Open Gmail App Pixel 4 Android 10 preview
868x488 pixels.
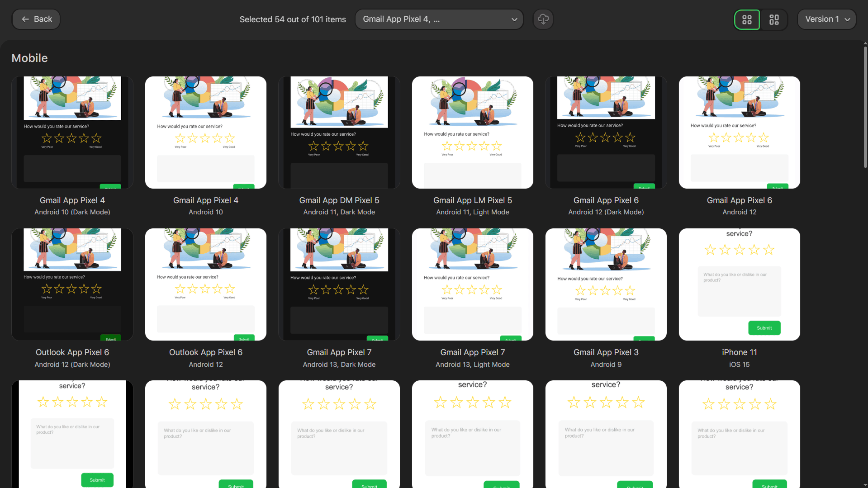(x=206, y=133)
